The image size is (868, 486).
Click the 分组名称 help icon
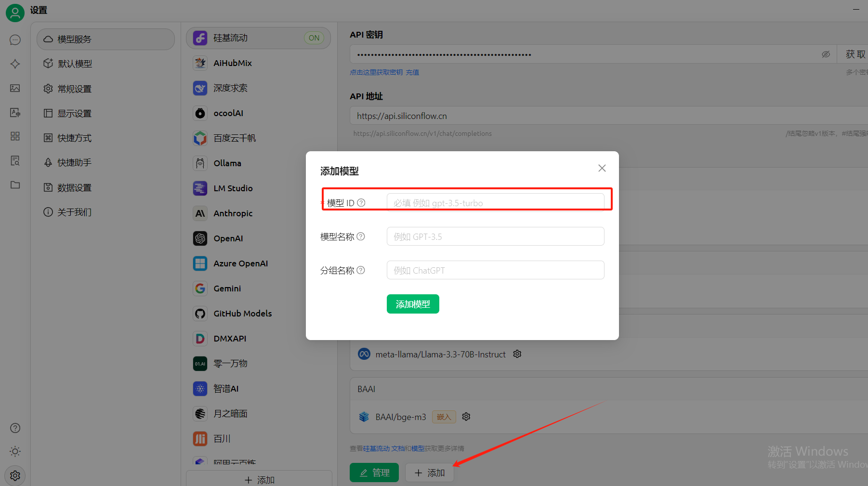click(361, 270)
